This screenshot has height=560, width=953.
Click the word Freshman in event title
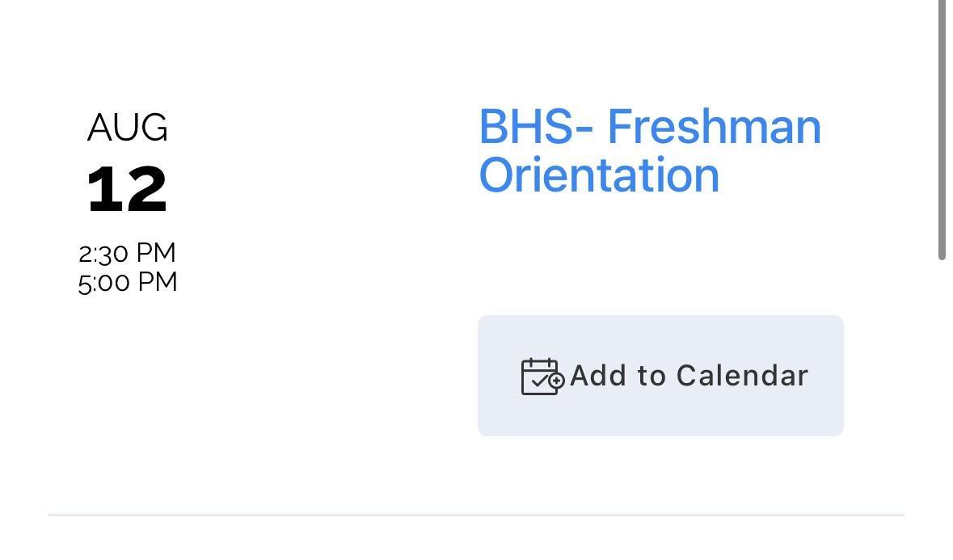click(x=714, y=128)
